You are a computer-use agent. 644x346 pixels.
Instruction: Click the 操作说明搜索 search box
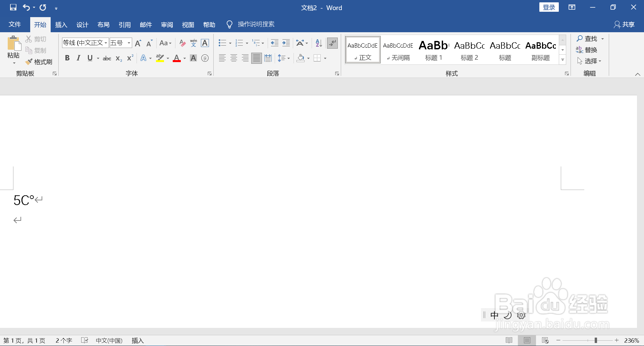[x=256, y=24]
